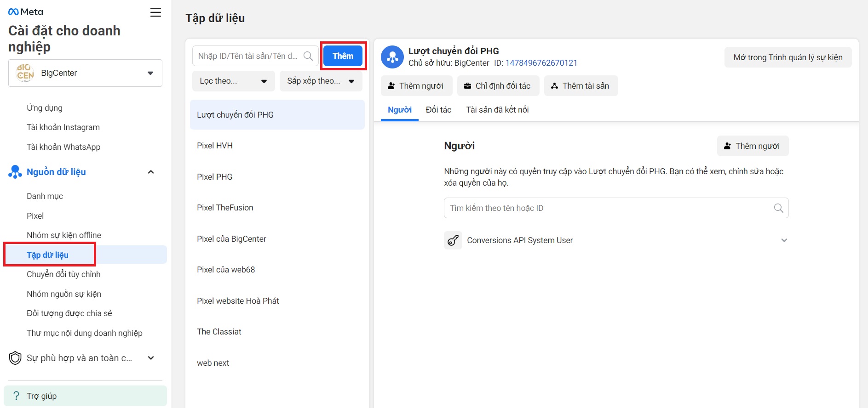Open Nhóm nguồn sự kiện
The width and height of the screenshot is (868, 408).
tap(64, 294)
